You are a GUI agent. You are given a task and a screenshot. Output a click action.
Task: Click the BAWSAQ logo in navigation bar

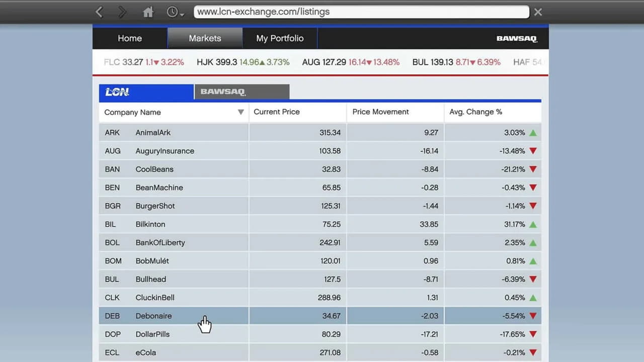517,39
